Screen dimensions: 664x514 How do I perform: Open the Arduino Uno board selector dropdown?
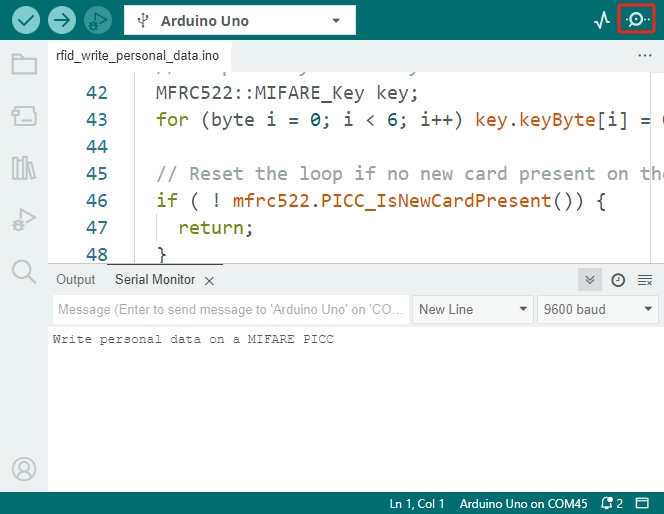pos(240,20)
